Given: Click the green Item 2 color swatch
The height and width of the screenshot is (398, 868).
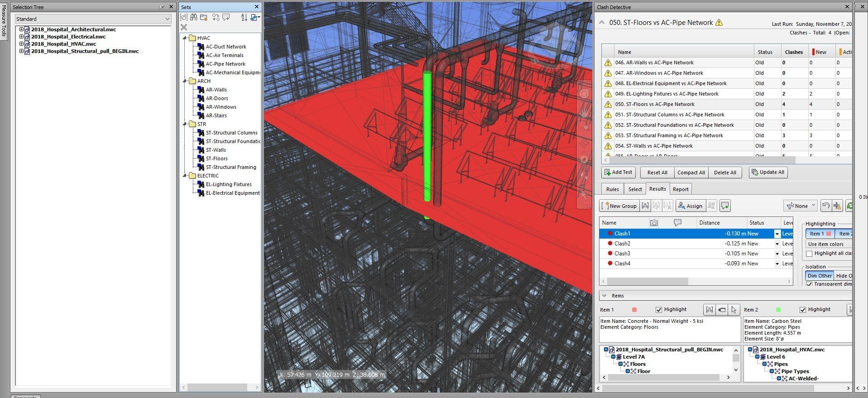Looking at the screenshot, I should pos(778,310).
